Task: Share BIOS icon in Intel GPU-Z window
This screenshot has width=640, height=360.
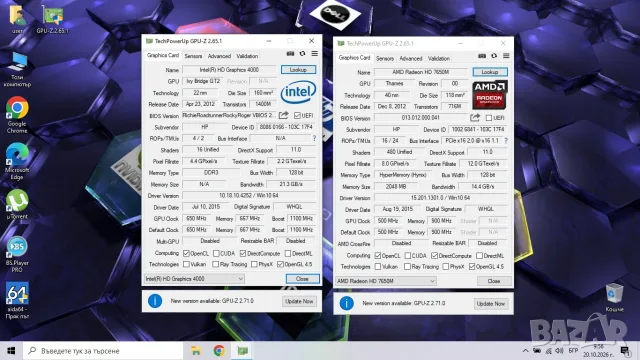Action: (284, 116)
